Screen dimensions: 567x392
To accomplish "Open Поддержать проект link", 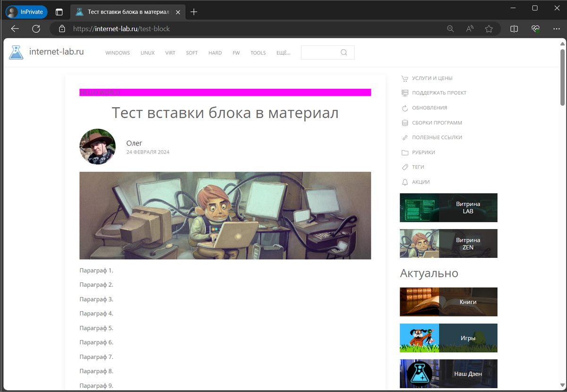I will [x=439, y=93].
